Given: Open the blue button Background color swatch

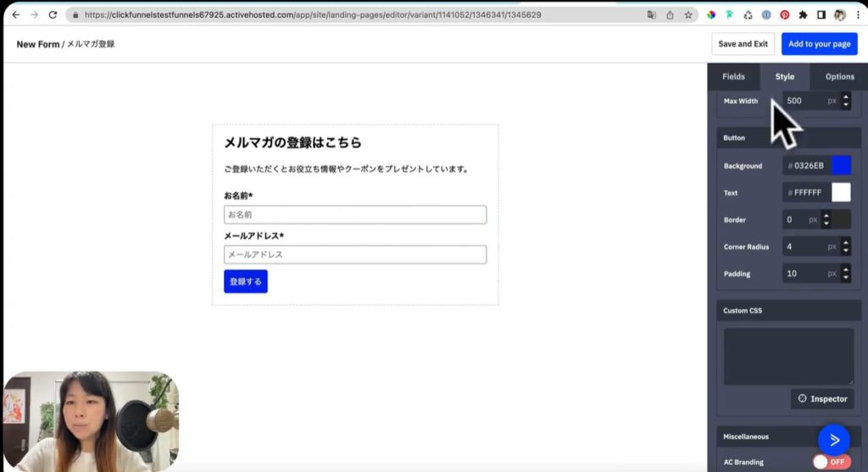Looking at the screenshot, I should tap(841, 165).
